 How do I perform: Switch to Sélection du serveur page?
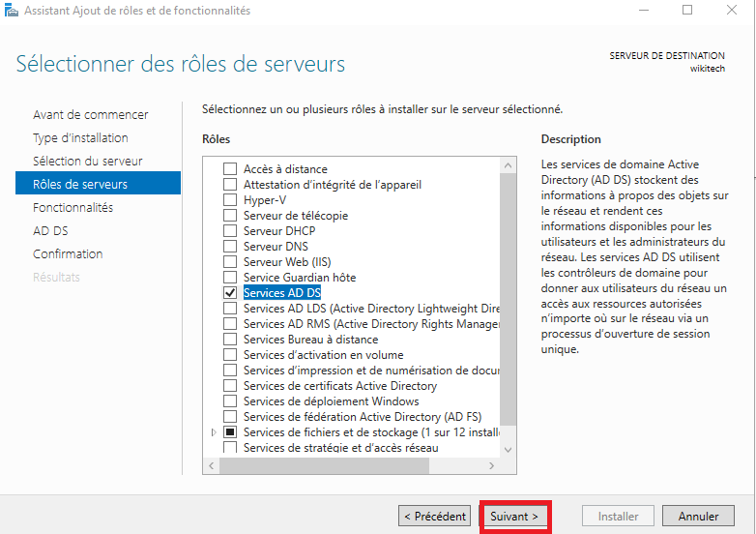coord(87,162)
